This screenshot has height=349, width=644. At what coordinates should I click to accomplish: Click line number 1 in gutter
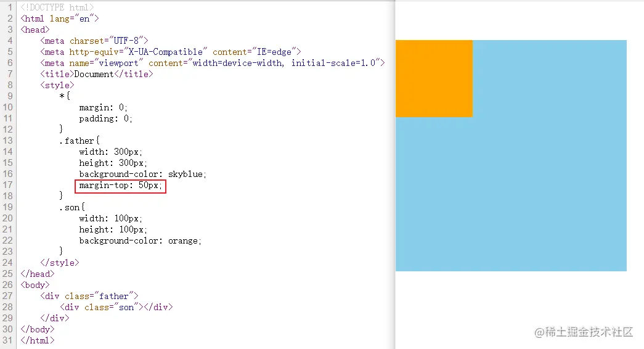click(10, 7)
